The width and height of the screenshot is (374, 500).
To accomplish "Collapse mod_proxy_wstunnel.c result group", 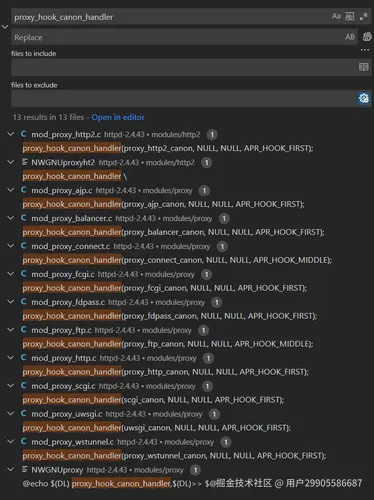I will point(11,442).
